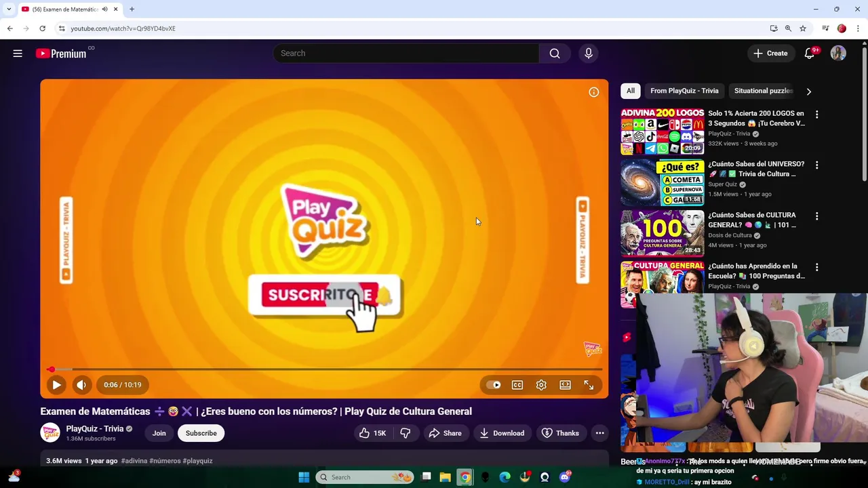Download the video
This screenshot has height=488, width=868.
pyautogui.click(x=502, y=433)
